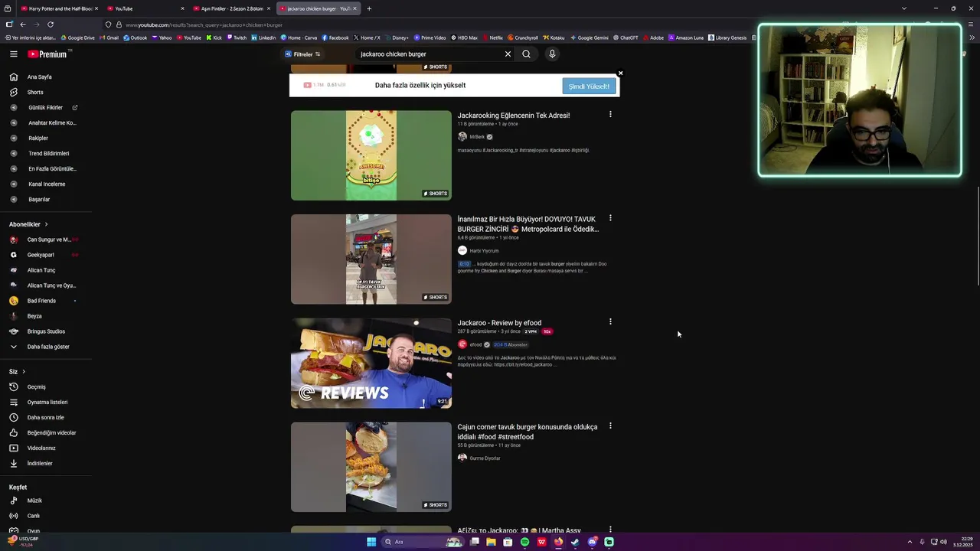980x551 pixels.
Task: Click the YouTube Premium logo
Action: 47,54
